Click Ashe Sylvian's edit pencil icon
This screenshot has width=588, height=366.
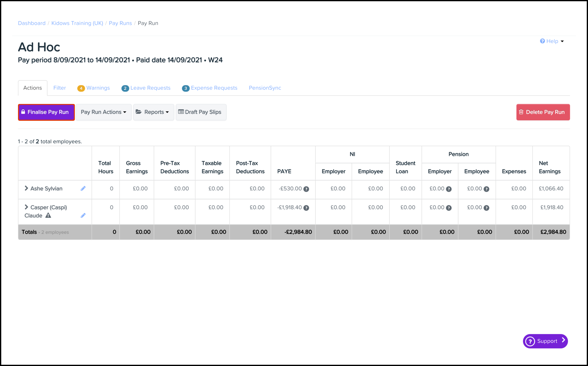[x=83, y=189]
